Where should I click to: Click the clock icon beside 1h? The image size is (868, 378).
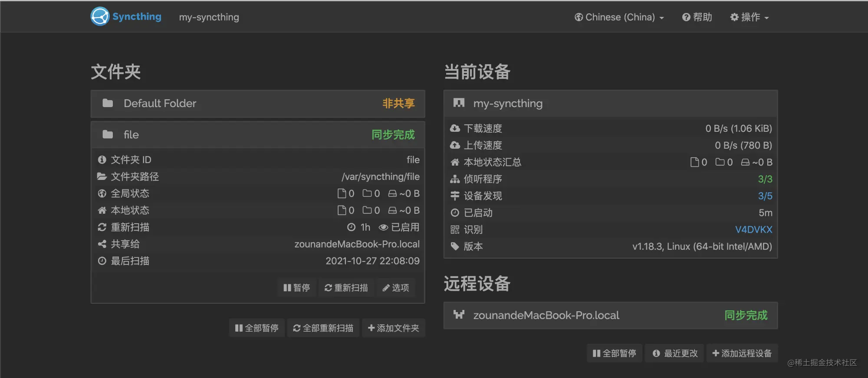[351, 227]
